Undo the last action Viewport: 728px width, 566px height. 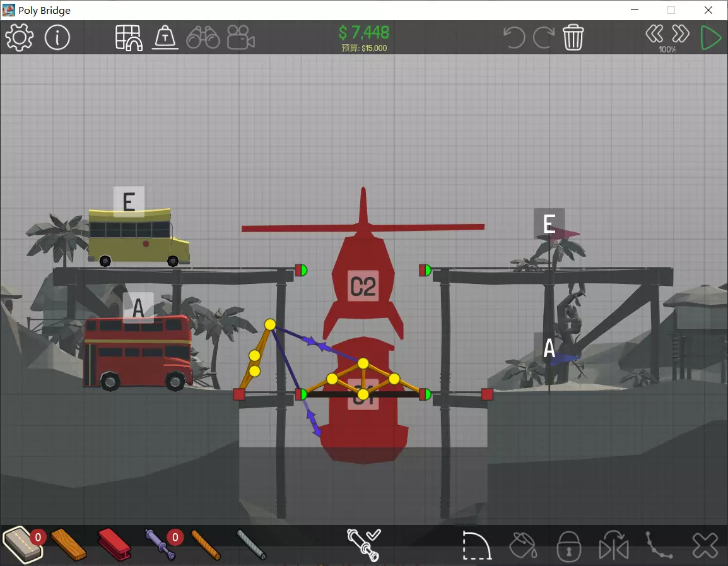514,37
